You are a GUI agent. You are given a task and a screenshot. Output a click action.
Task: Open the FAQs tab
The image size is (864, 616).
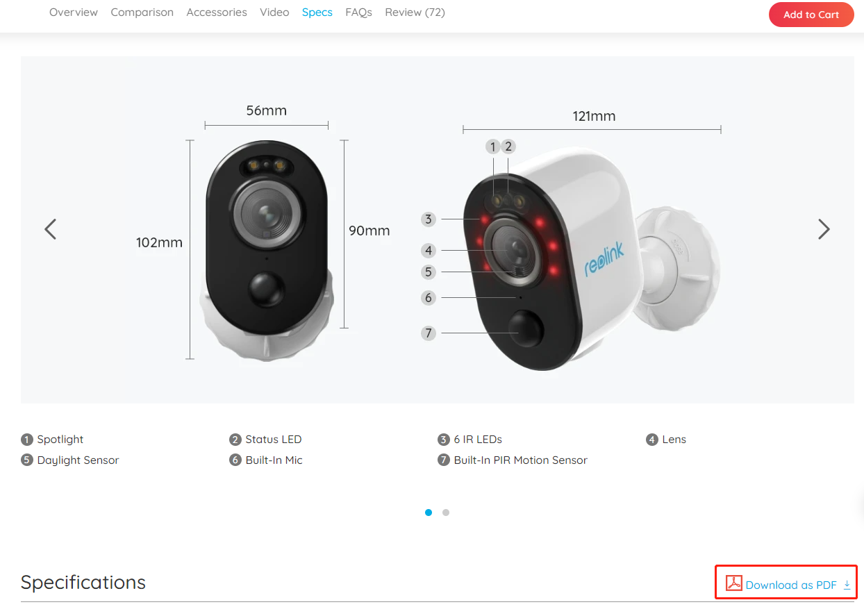tap(359, 13)
